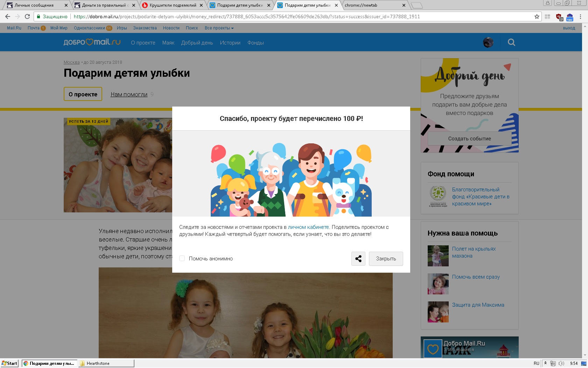
Task: Open the Помочь всем сразу link
Action: (476, 277)
